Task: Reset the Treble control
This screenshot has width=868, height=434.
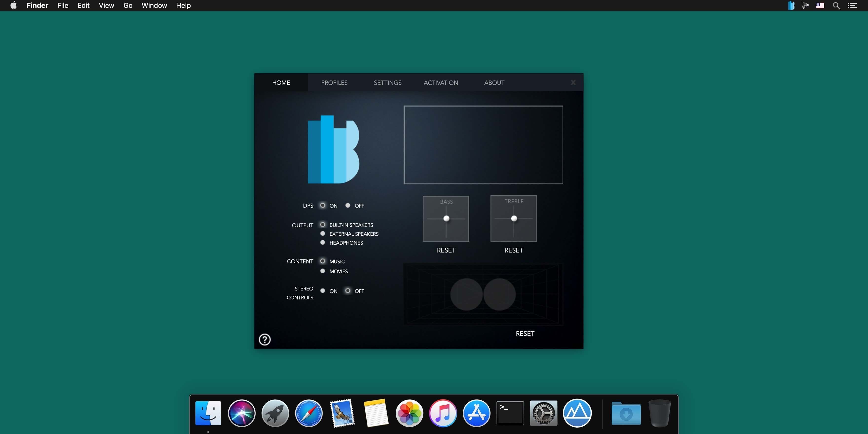Action: [513, 250]
